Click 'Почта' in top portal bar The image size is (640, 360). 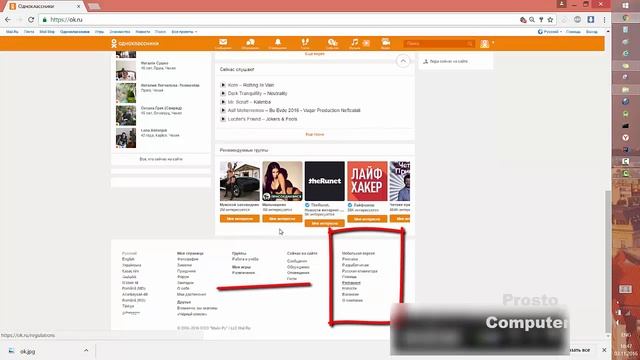29,31
